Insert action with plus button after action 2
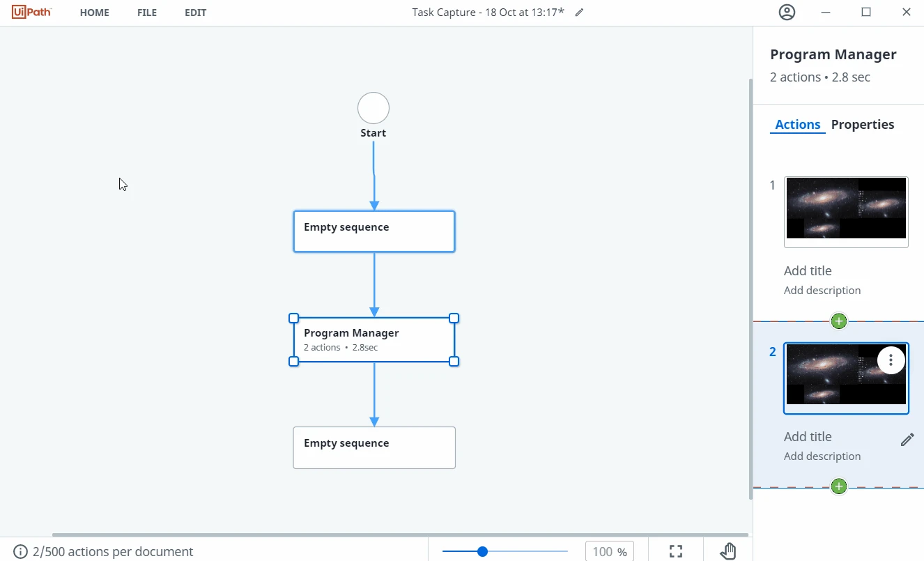Viewport: 924px width, 561px height. click(x=839, y=486)
